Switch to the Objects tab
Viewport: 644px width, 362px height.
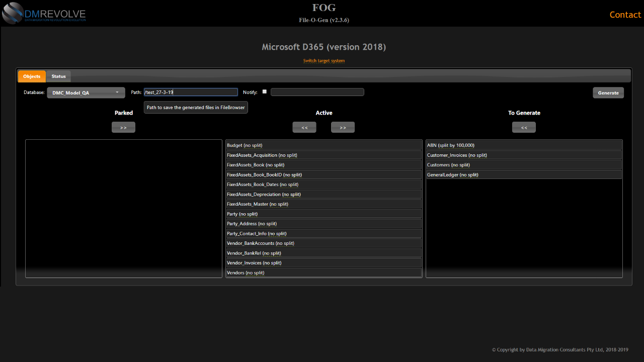(x=32, y=76)
